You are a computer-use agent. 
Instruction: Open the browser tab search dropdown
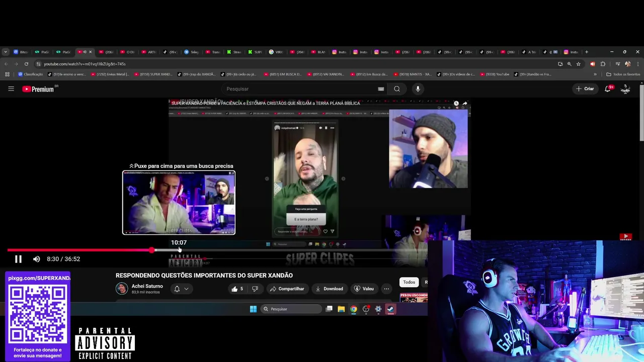coord(6,52)
